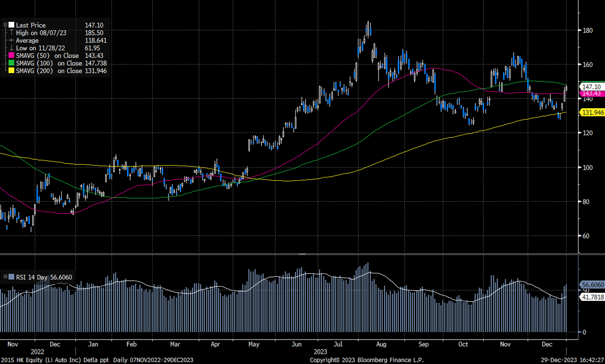Click the May label on time axis
Viewport: 605px width, 364px height.
(x=253, y=344)
